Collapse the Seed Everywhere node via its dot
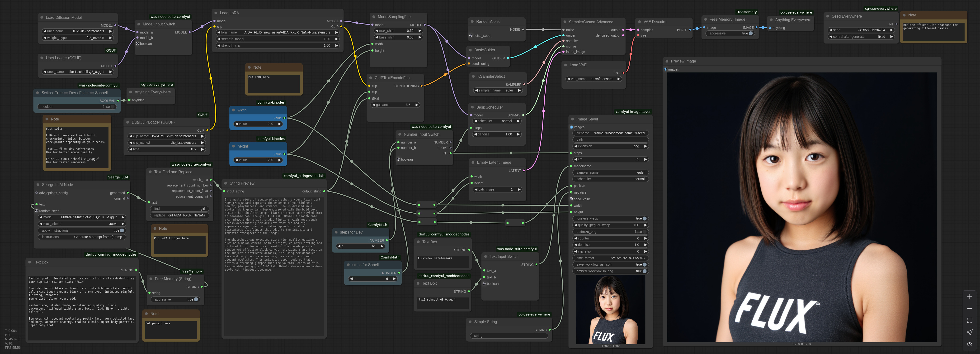This screenshot has width=980, height=354. pyautogui.click(x=828, y=16)
